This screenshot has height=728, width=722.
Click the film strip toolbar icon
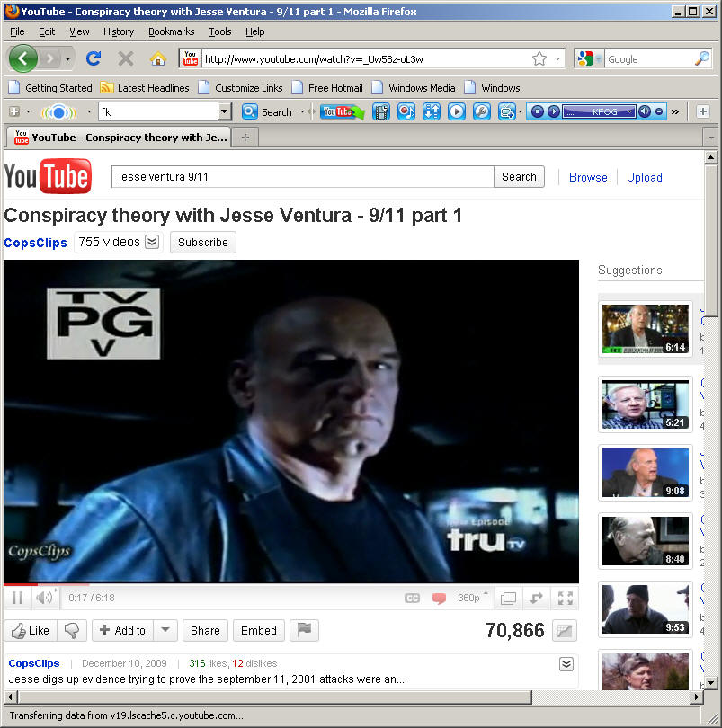(x=381, y=111)
